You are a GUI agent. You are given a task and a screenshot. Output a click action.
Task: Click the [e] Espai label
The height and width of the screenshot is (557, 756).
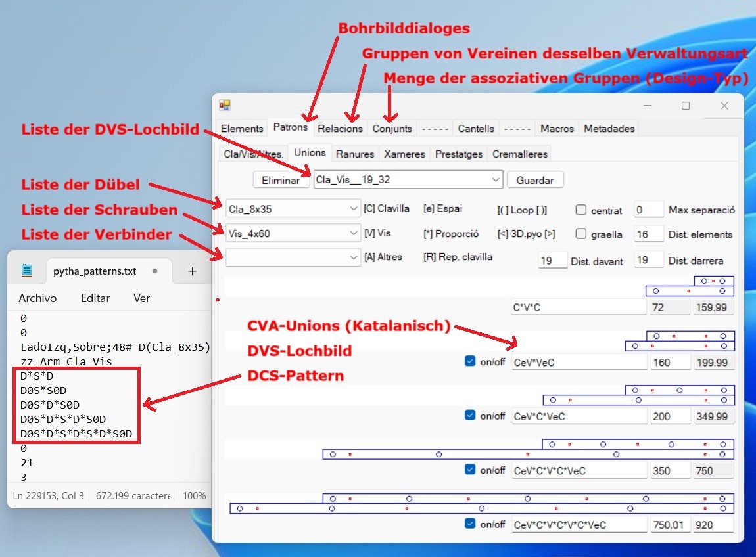point(442,209)
